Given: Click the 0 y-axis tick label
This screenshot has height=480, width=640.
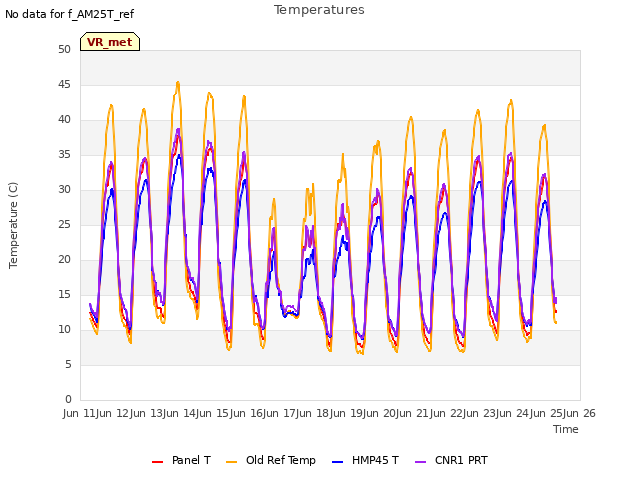Looking at the screenshot, I should point(68,399).
